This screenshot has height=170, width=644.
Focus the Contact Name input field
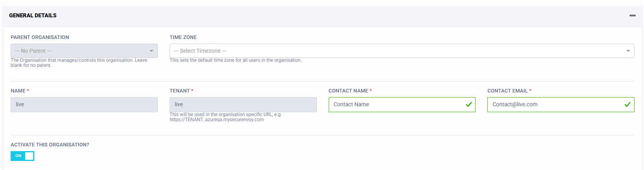coord(395,105)
